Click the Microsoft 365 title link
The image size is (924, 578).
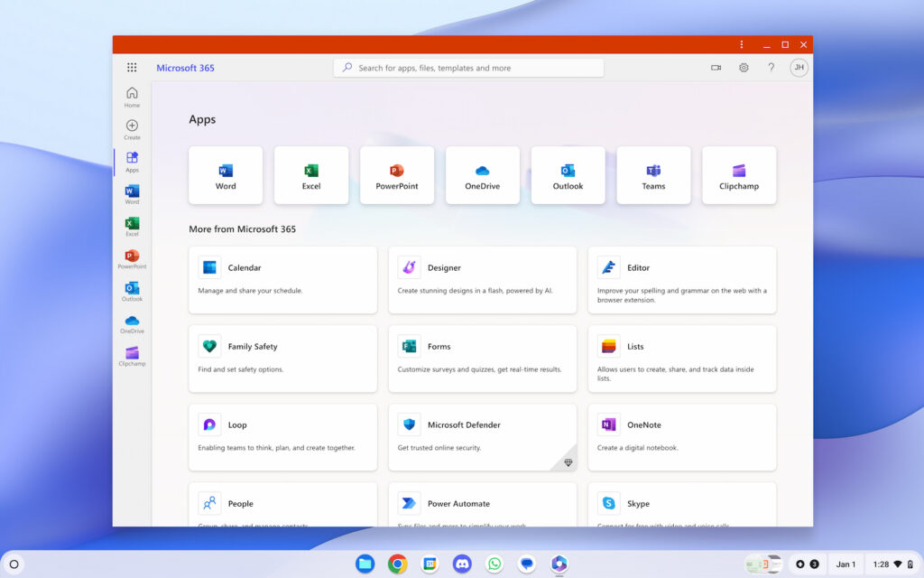[185, 68]
